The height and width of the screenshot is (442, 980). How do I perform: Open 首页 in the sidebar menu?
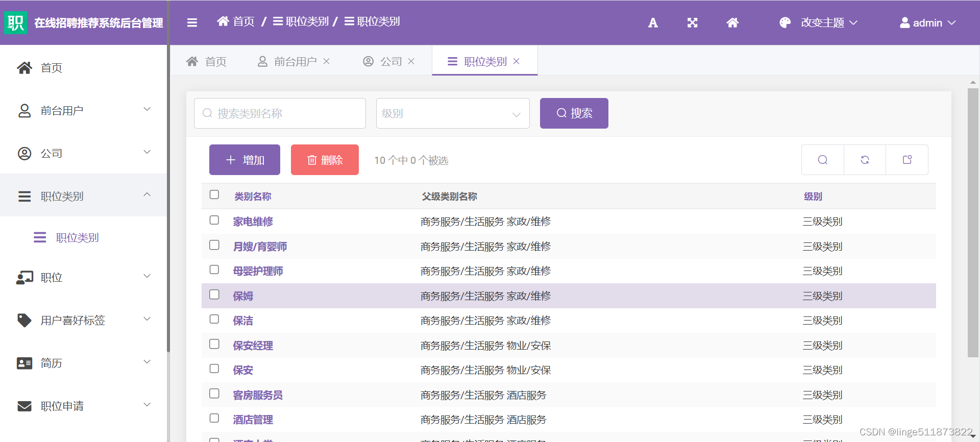(84, 68)
